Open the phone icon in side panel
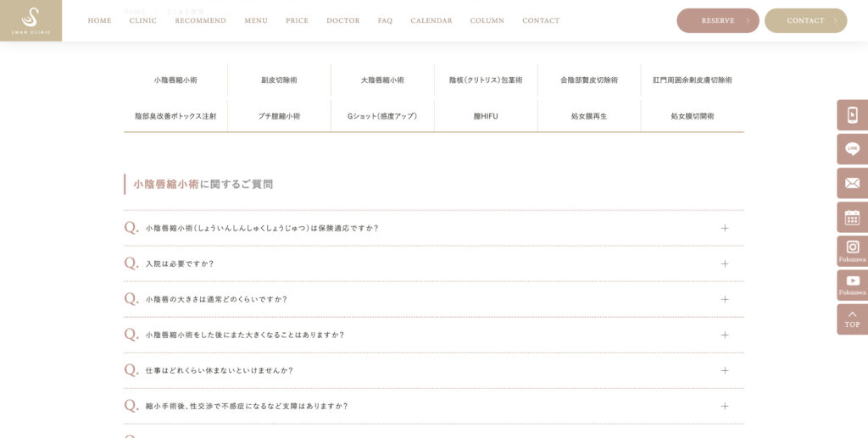Screen dimensions: 868x438 (x=852, y=115)
